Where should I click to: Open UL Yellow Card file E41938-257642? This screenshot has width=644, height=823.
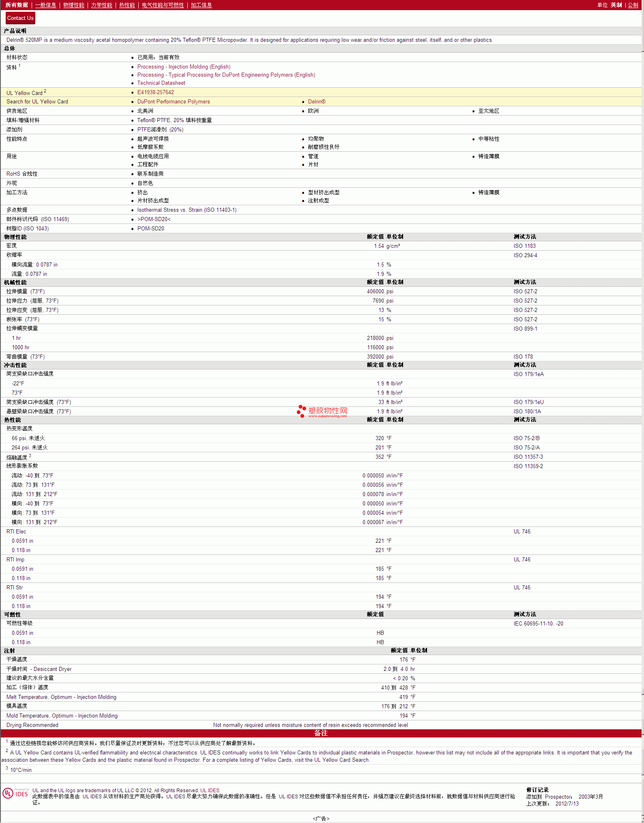(155, 92)
